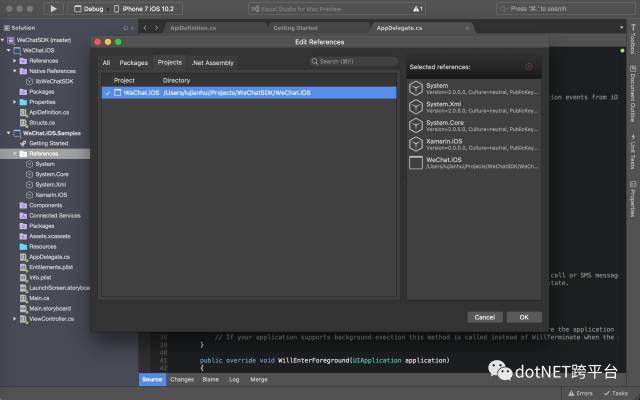Screen dimensions: 640x400
Task: Navigate forward with the right chevron
Action: tap(156, 28)
